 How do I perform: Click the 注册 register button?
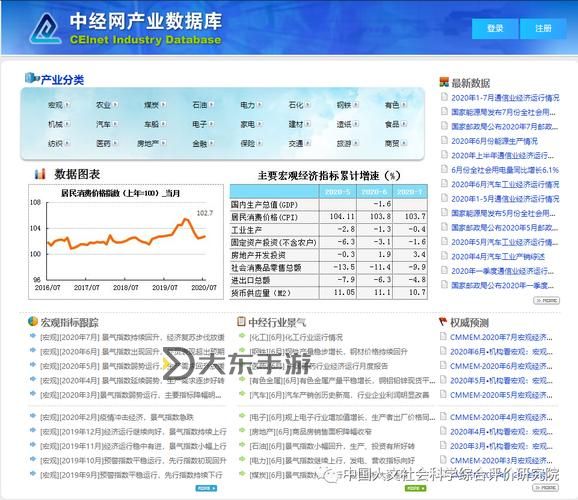point(543,28)
